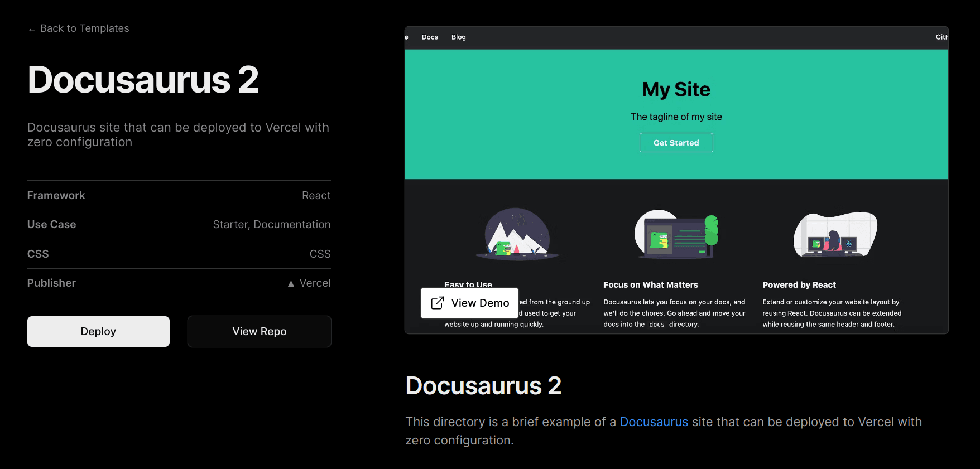980x469 pixels.
Task: Click the Vercel publisher name
Action: [x=315, y=283]
